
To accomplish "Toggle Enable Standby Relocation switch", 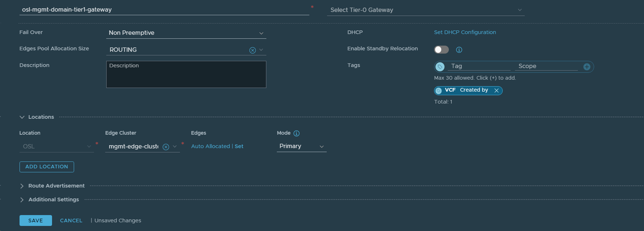I will click(x=441, y=50).
